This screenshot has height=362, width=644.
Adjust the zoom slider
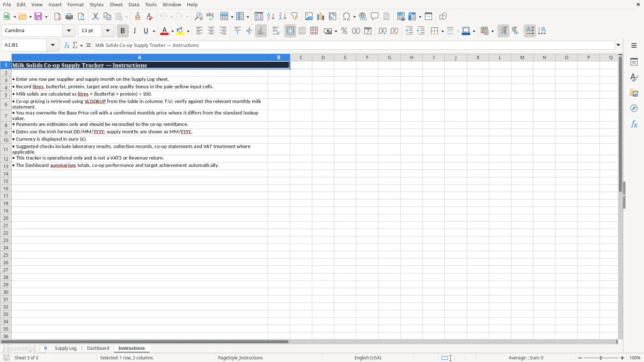601,358
